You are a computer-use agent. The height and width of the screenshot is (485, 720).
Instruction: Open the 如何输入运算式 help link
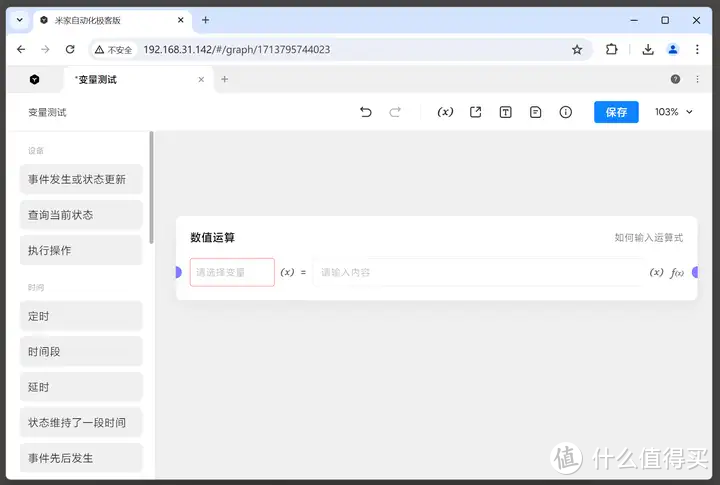(649, 238)
